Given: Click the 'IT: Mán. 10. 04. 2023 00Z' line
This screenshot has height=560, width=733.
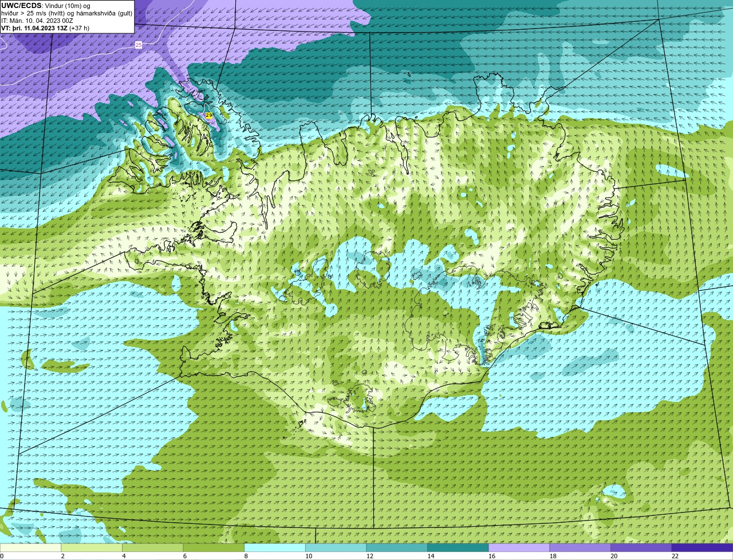Looking at the screenshot, I should pyautogui.click(x=37, y=21).
